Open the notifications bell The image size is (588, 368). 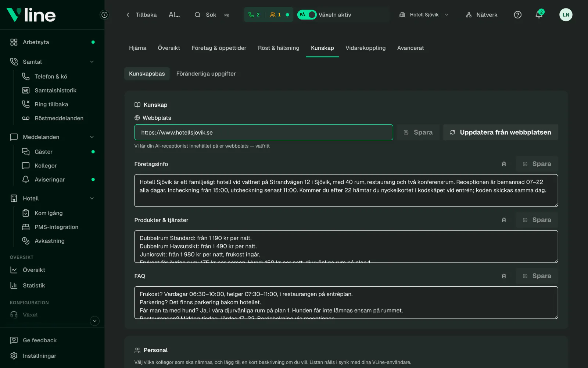tap(539, 15)
